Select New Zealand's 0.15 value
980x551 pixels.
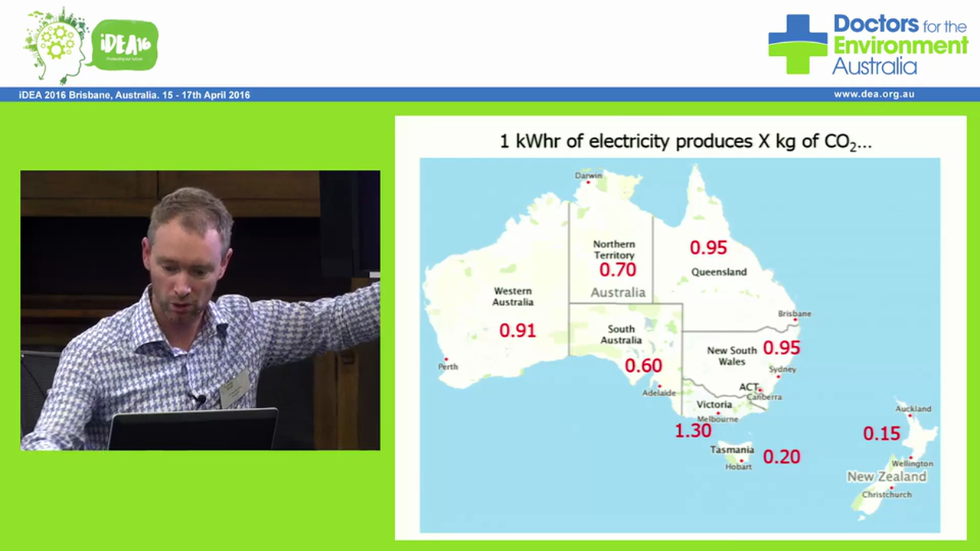pos(881,434)
